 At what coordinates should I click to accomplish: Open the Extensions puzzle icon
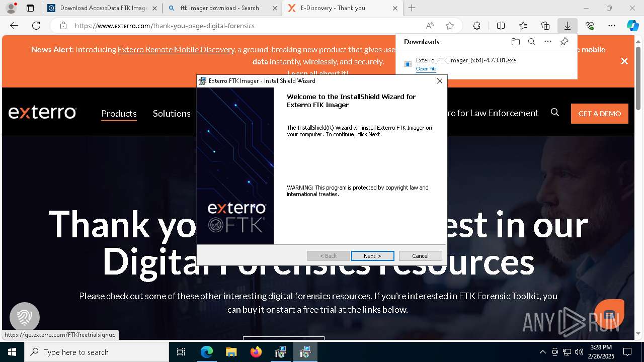[x=476, y=26]
